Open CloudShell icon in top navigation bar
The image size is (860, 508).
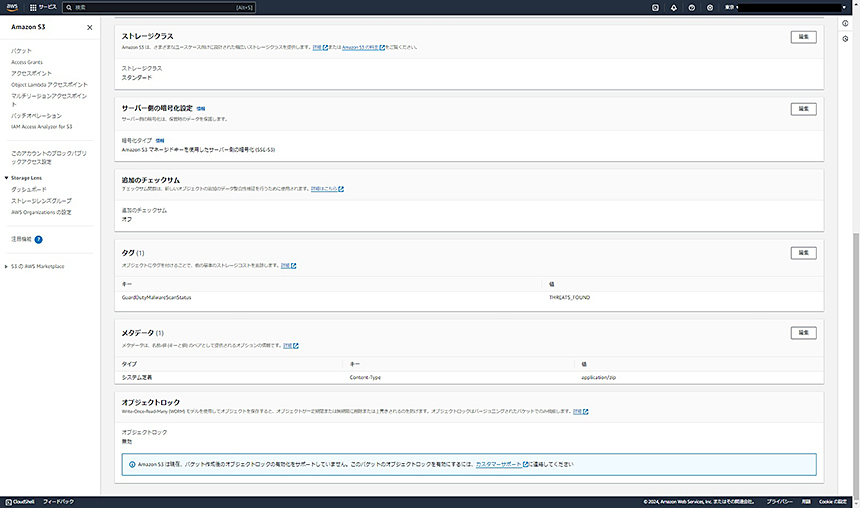(655, 7)
